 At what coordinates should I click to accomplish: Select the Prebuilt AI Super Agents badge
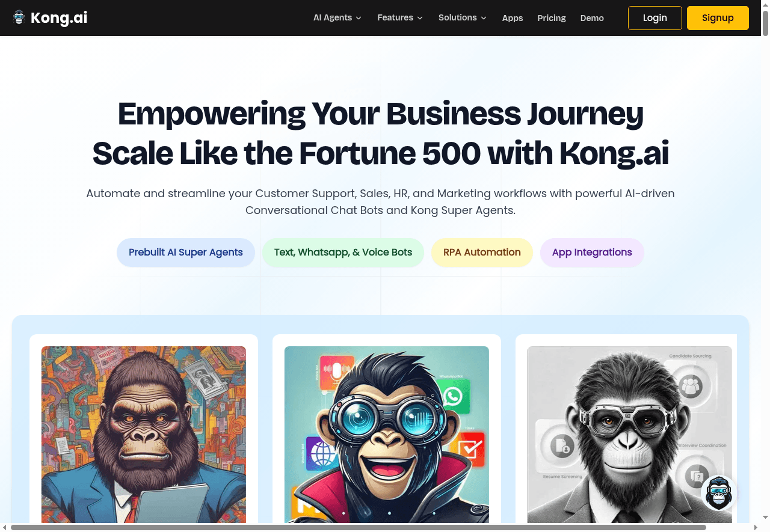pyautogui.click(x=186, y=252)
